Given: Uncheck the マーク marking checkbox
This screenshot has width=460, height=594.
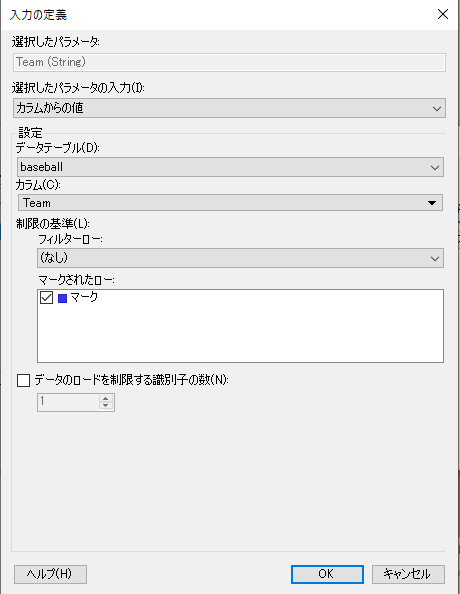Looking at the screenshot, I should (46, 297).
